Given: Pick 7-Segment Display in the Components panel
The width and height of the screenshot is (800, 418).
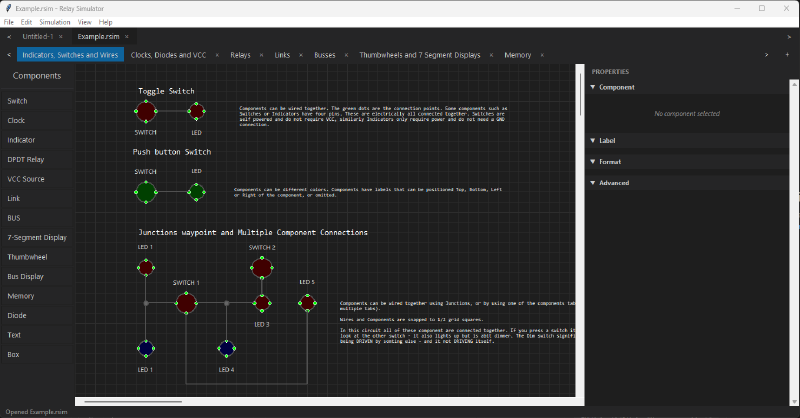Looking at the screenshot, I should pyautogui.click(x=37, y=238).
